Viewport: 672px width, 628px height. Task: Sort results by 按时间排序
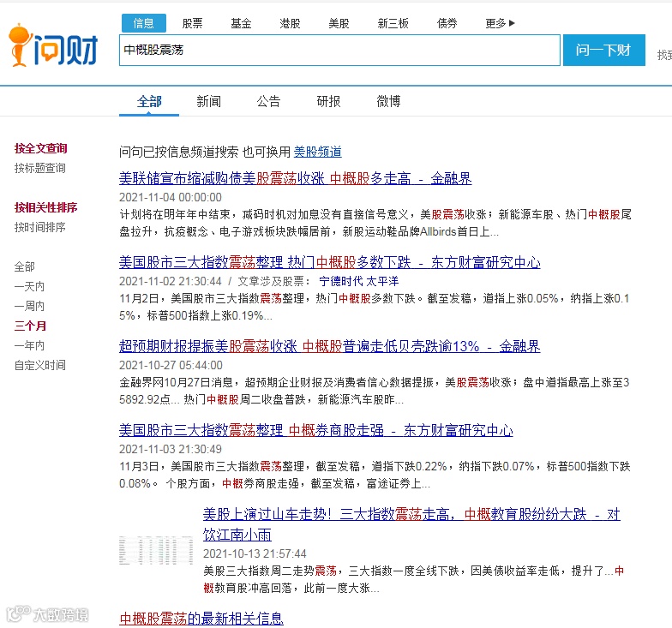(x=39, y=228)
